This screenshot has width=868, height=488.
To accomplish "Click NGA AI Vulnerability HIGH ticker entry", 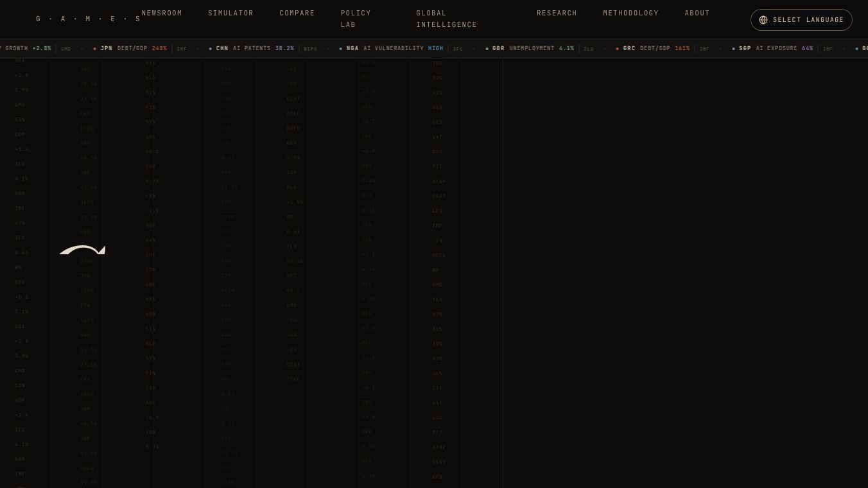I will pyautogui.click(x=401, y=49).
